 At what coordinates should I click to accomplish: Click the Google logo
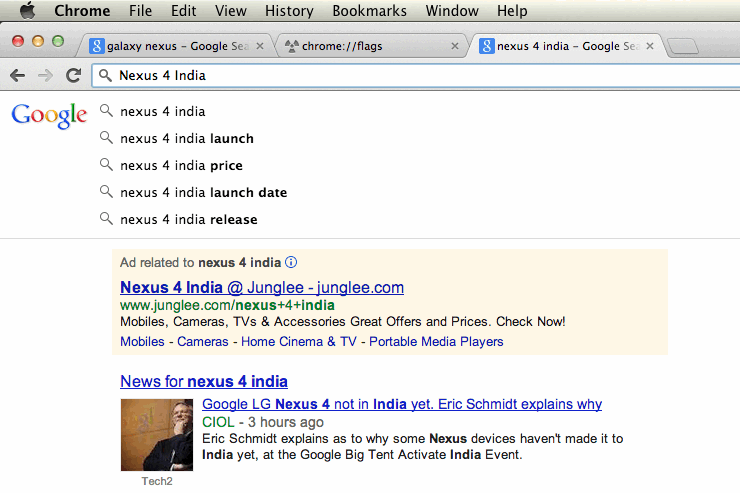[x=49, y=116]
